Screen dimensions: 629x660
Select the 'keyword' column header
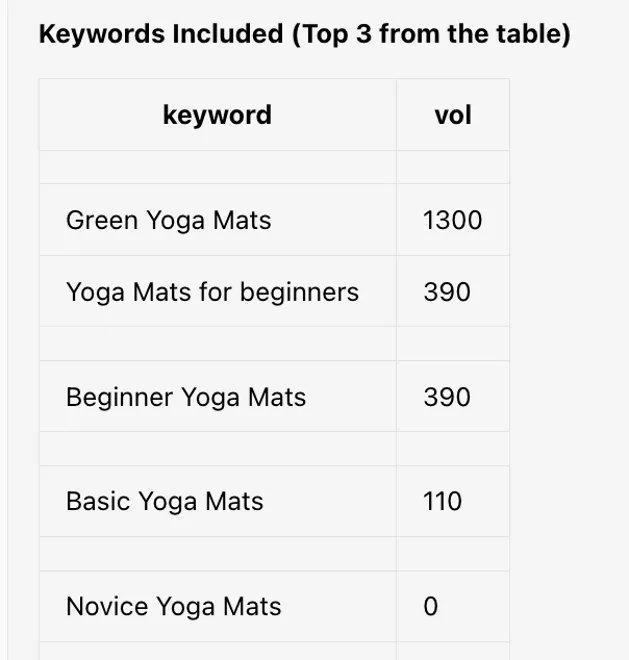click(x=217, y=115)
